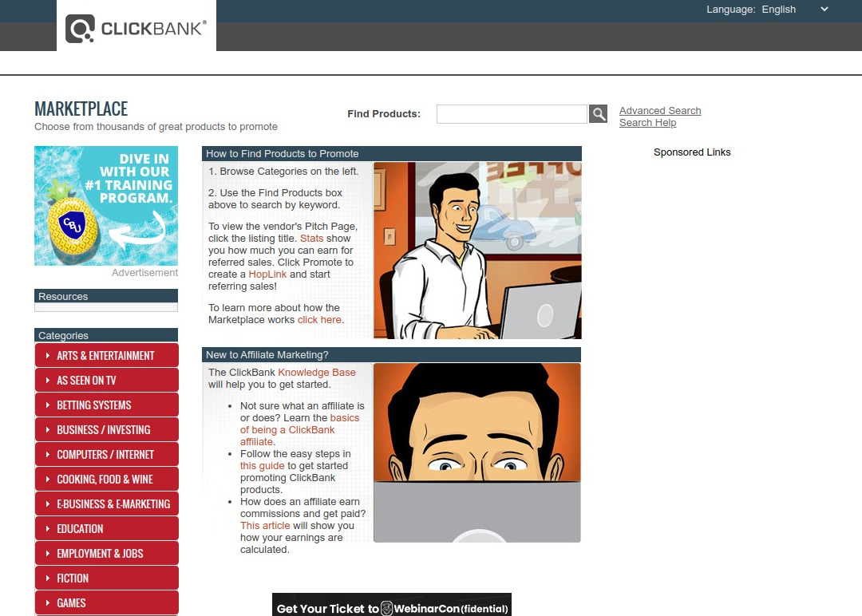The image size is (862, 616).
Task: Expand the Computers / Internet category
Action: coord(107,455)
